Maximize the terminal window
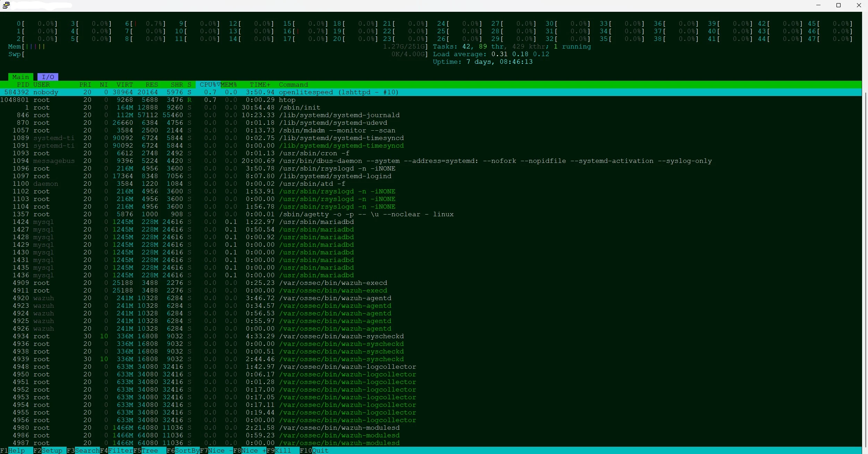This screenshot has width=868, height=454. click(839, 5)
